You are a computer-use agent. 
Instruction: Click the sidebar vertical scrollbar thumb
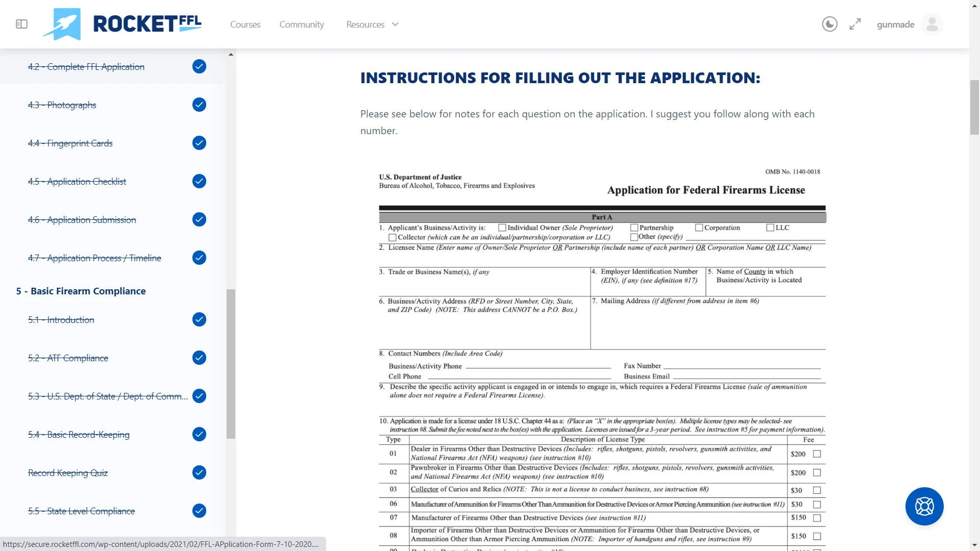(x=231, y=363)
